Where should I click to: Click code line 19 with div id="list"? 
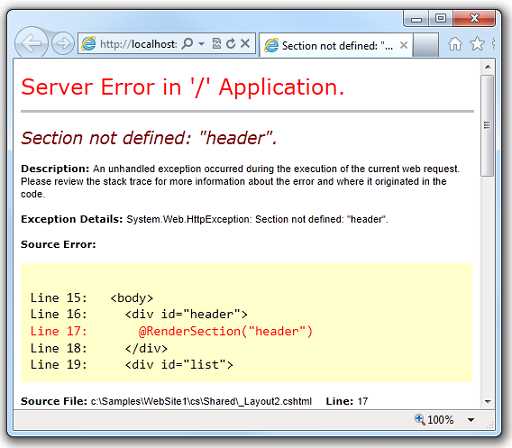131,364
